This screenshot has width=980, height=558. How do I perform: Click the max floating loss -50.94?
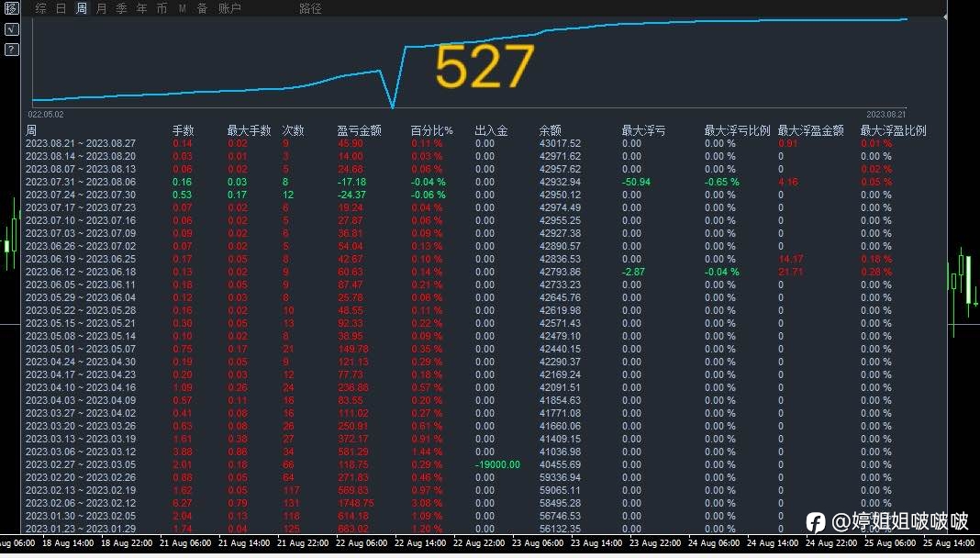[636, 182]
